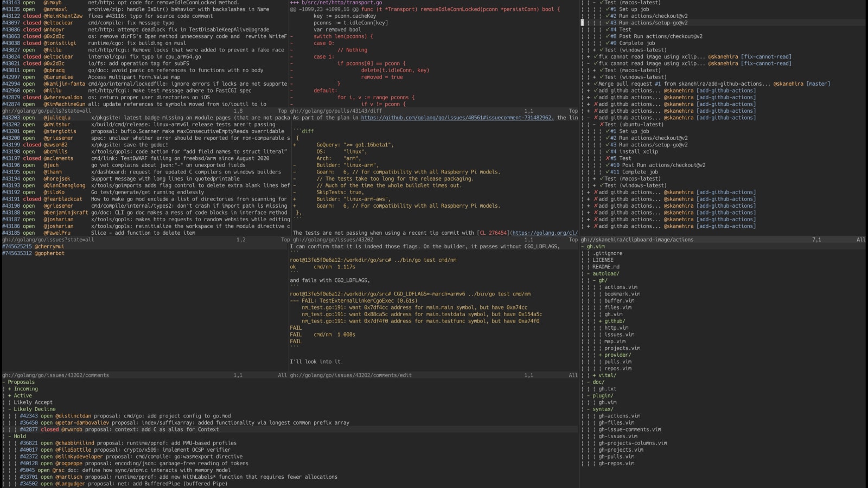The width and height of the screenshot is (868, 488).
Task: Collapse the plugin/ folder
Action: pyautogui.click(x=589, y=396)
